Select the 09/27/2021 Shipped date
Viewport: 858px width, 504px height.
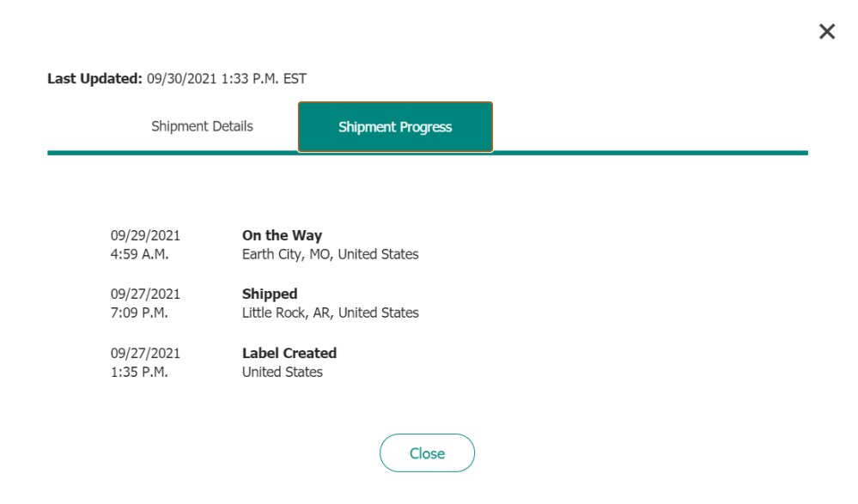click(x=146, y=293)
